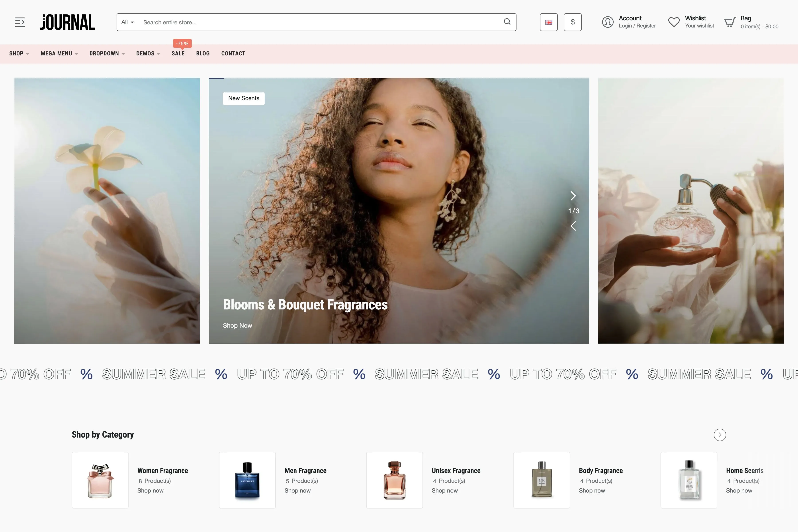
Task: Open the hamburger side menu icon
Action: (20, 22)
